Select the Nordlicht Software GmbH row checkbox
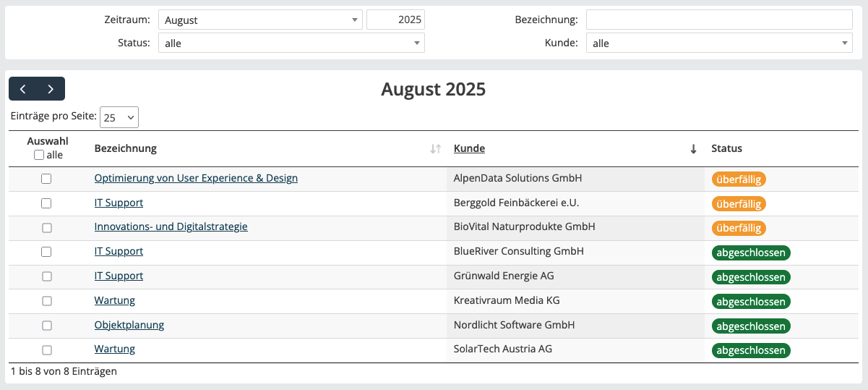The height and width of the screenshot is (390, 868). pos(46,326)
